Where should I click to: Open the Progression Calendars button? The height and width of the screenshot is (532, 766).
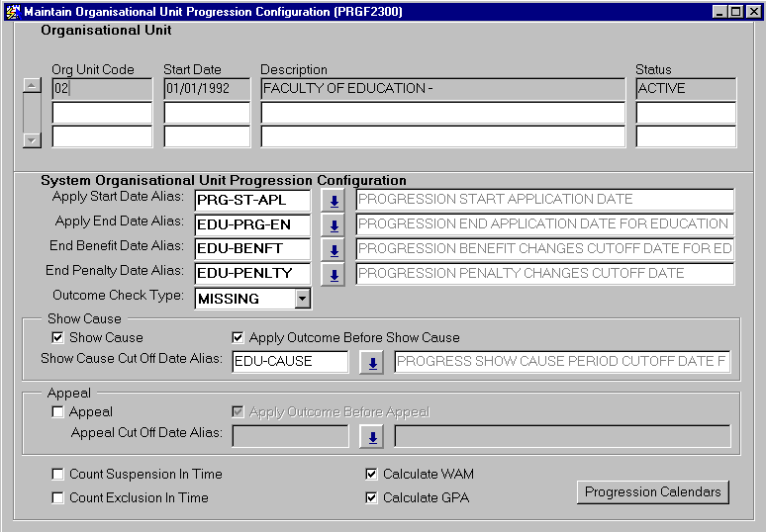pos(653,492)
